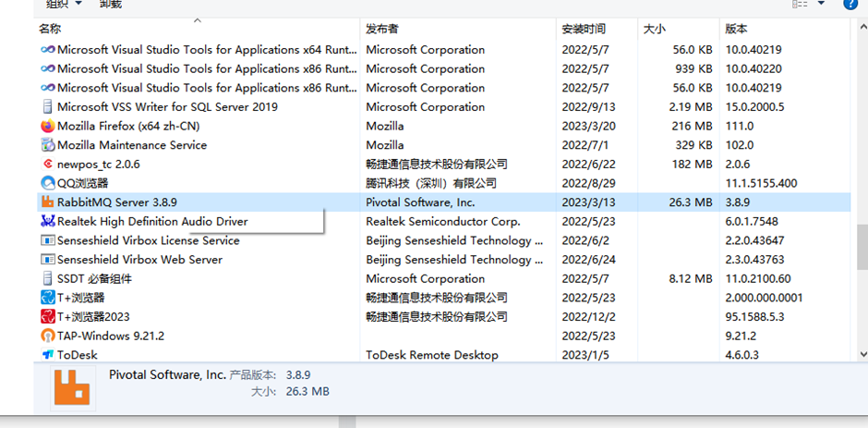
Task: Open the blue help icon at top right
Action: click(x=850, y=4)
